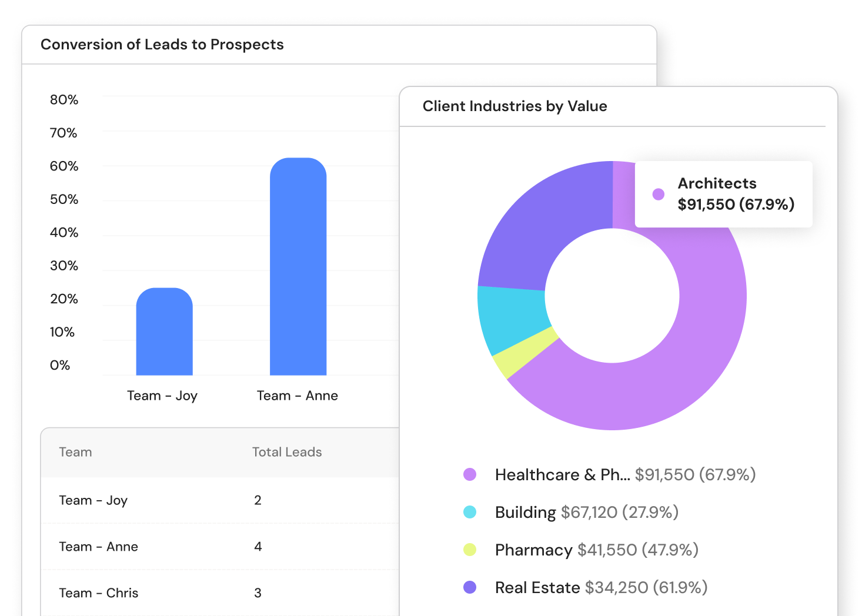
Task: Toggle the Pharmacy legend label
Action: 533,550
